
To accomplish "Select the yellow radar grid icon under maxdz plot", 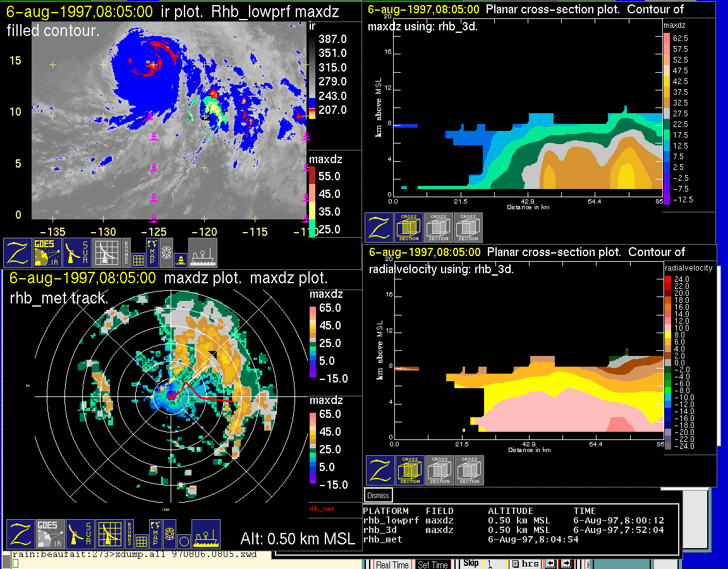I will click(x=107, y=534).
